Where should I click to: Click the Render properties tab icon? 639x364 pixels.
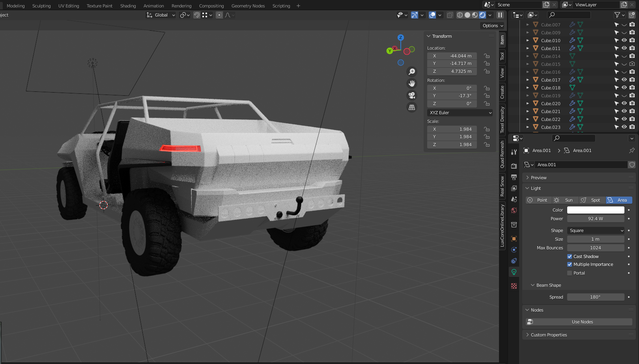[x=514, y=166]
